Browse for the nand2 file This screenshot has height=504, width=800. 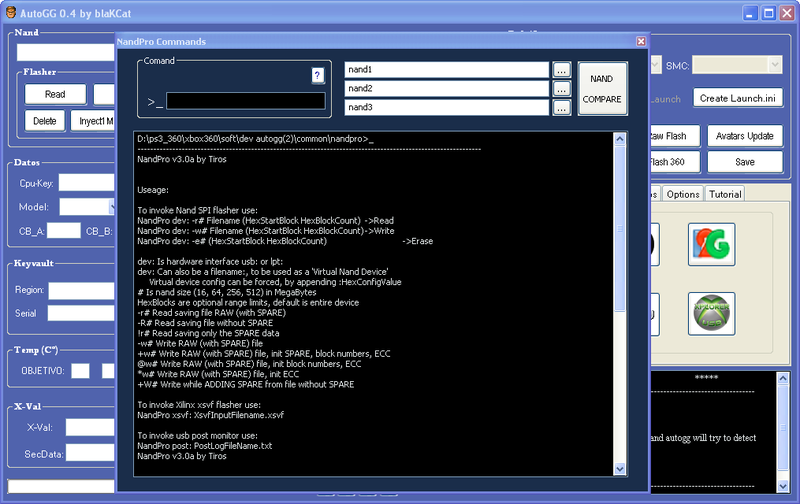[561, 89]
